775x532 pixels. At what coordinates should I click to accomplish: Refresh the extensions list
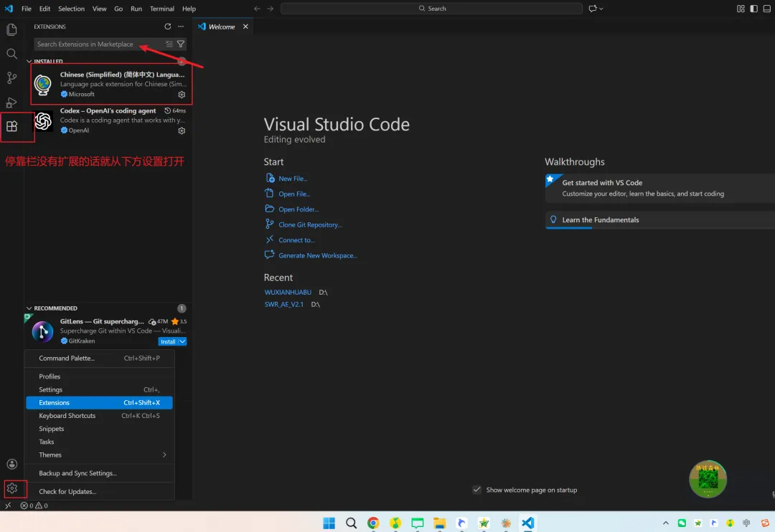[167, 27]
